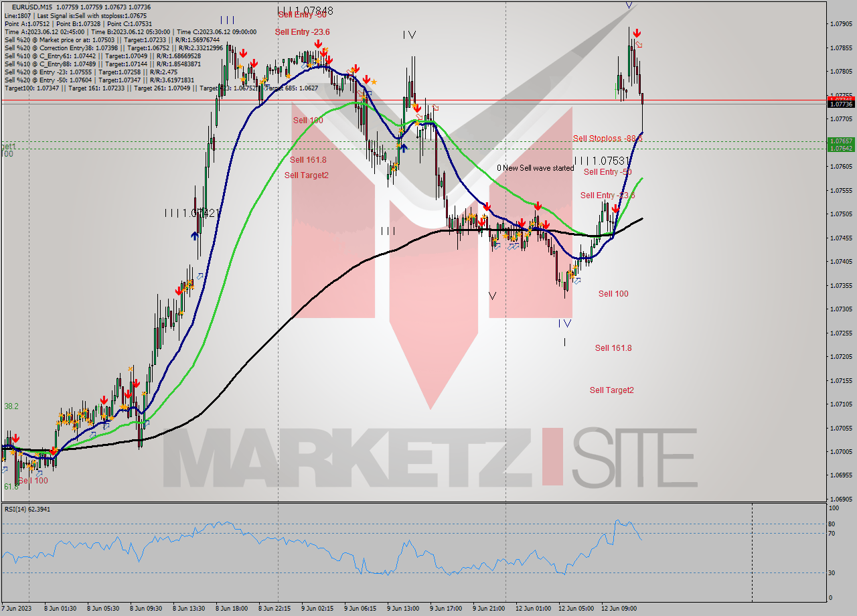Select the 'Sell %10 @ C_Entry61: 1.07442' line
Image resolution: width=857 pixels, height=616 pixels.
101,56
